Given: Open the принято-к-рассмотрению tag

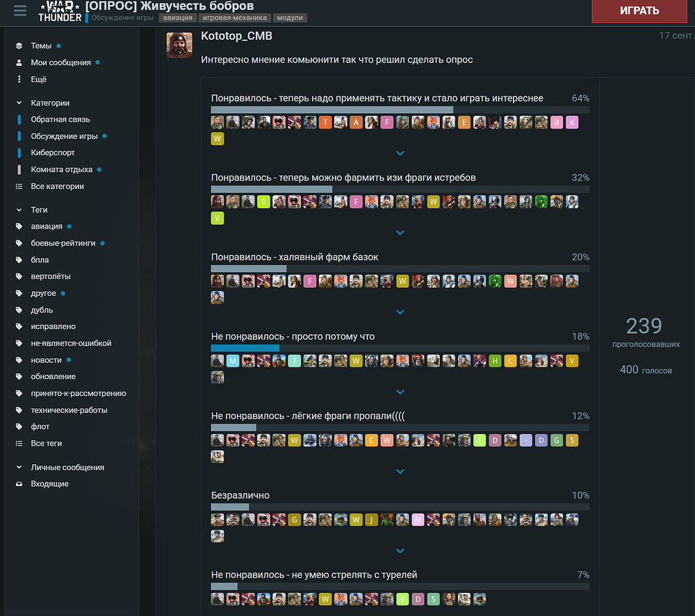Looking at the screenshot, I should pos(79,393).
